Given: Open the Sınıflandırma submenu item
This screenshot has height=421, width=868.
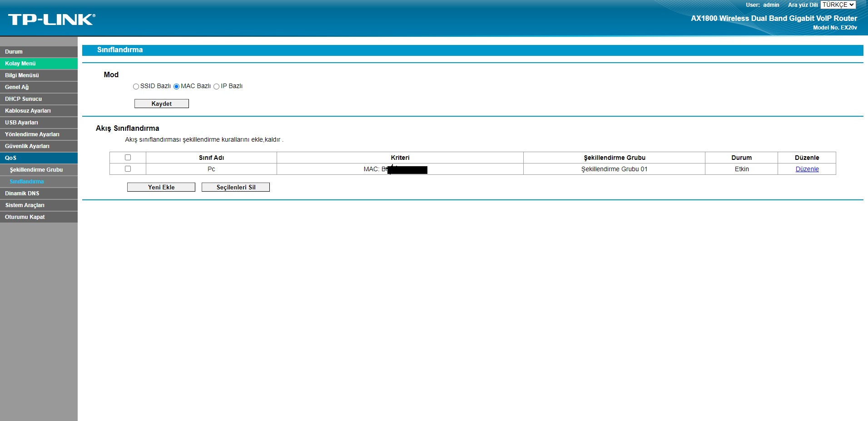Looking at the screenshot, I should click(39, 182).
